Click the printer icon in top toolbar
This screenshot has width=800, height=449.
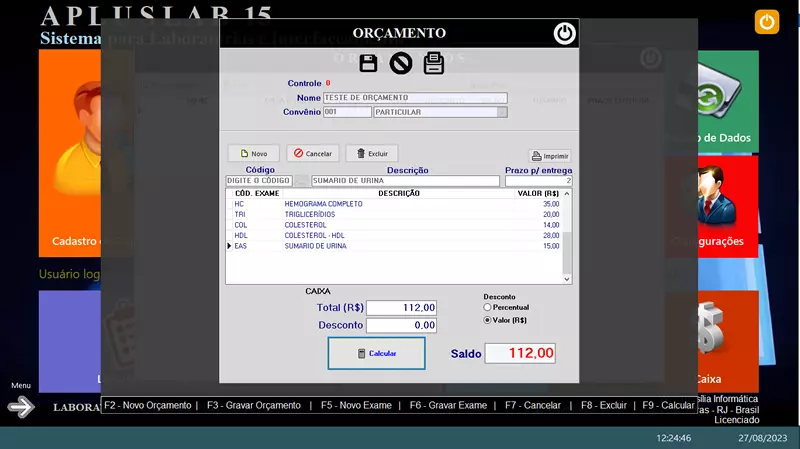tap(433, 64)
